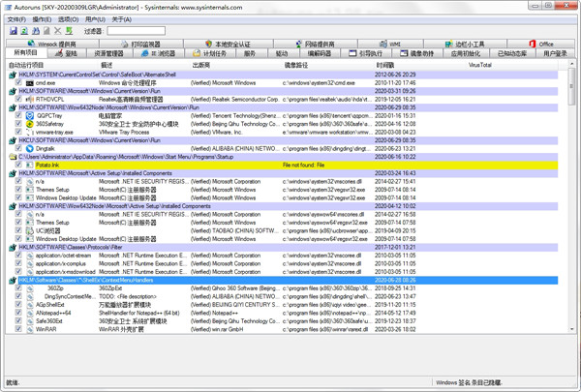
Task: Disable the Potato.lnk startup entry checkbox
Action: pos(18,165)
